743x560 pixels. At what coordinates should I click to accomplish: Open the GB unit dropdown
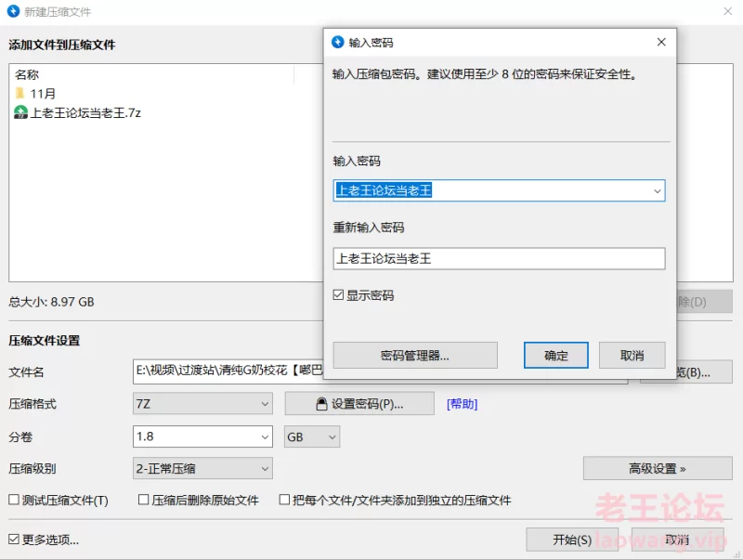coord(312,436)
